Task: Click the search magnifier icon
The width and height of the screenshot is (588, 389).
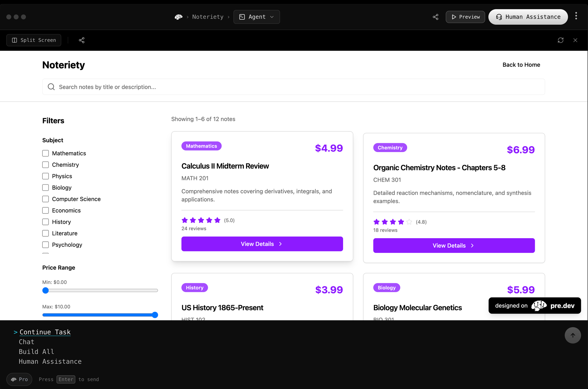Action: [51, 87]
